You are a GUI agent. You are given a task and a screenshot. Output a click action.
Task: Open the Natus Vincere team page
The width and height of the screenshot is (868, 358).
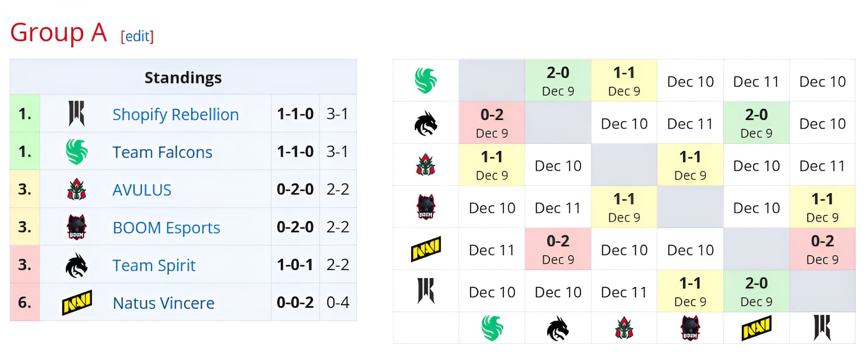point(163,303)
